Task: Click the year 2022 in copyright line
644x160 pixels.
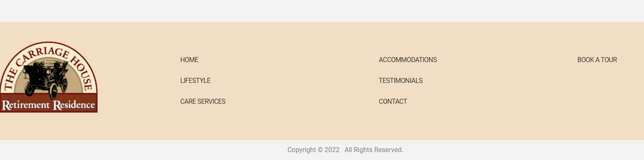Action: pos(332,150)
